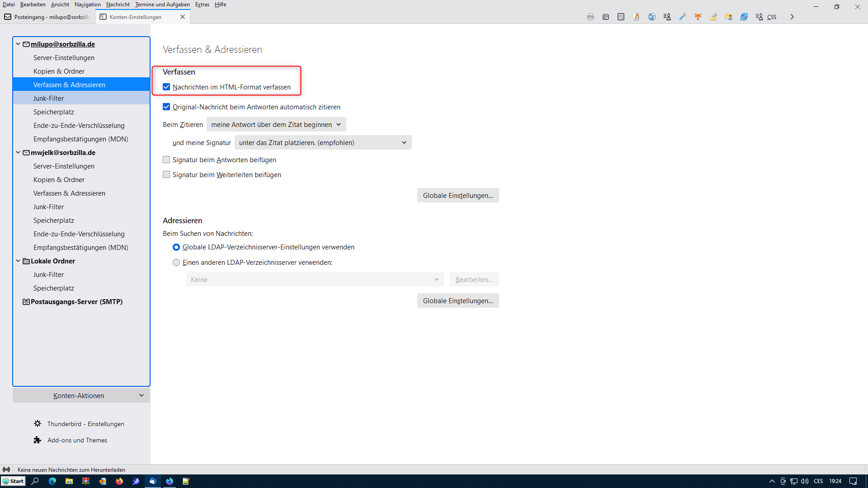
Task: Open the und meine Signatur dropdown
Action: [x=323, y=143]
